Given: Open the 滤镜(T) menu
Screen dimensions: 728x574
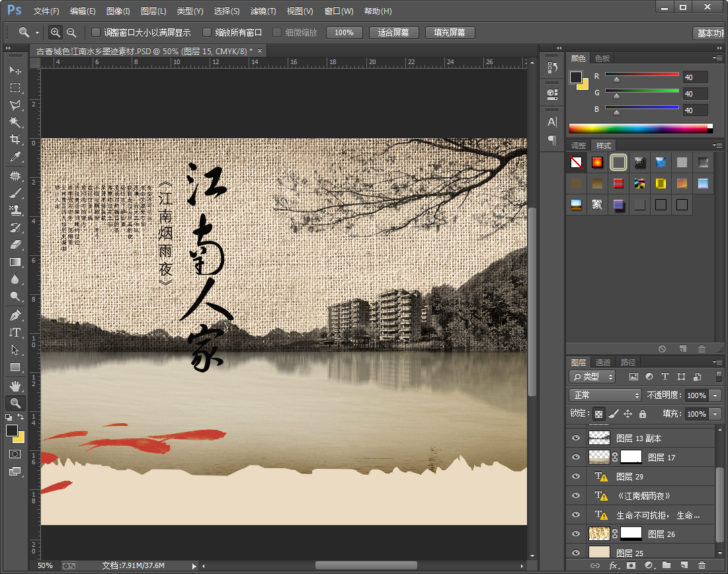Looking at the screenshot, I should (x=263, y=11).
